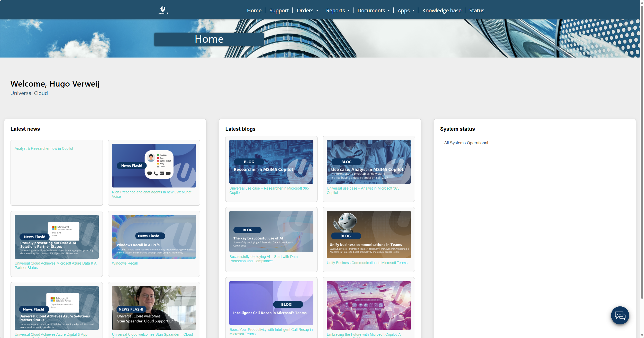This screenshot has width=644, height=338.
Task: Click Unify Business Communication in Microsoft Teams link
Action: click(367, 263)
